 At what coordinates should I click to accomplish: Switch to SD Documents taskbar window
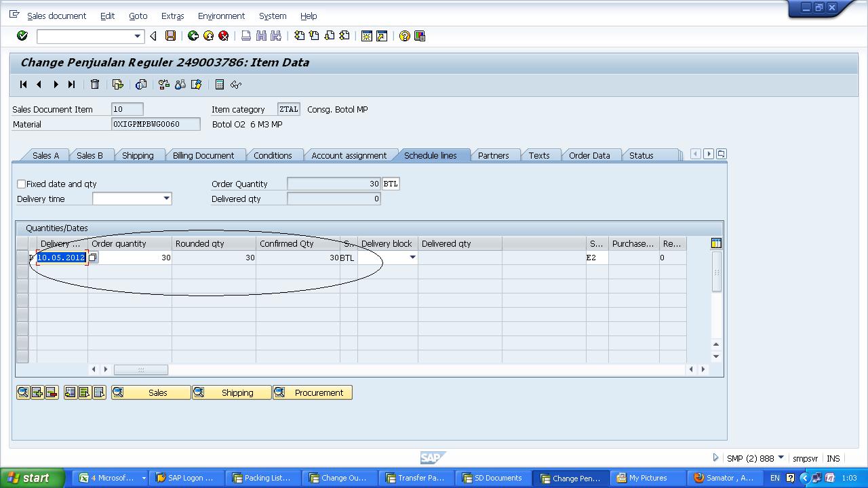tap(492, 478)
